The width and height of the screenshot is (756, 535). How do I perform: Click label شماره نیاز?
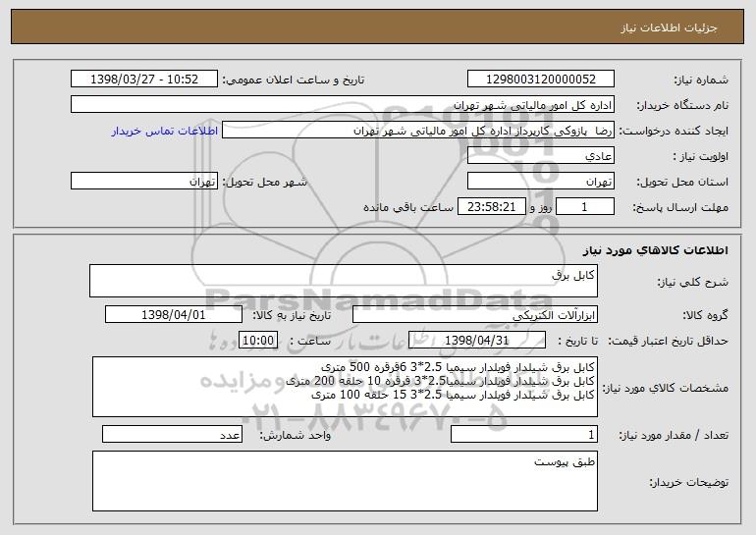[x=701, y=80]
